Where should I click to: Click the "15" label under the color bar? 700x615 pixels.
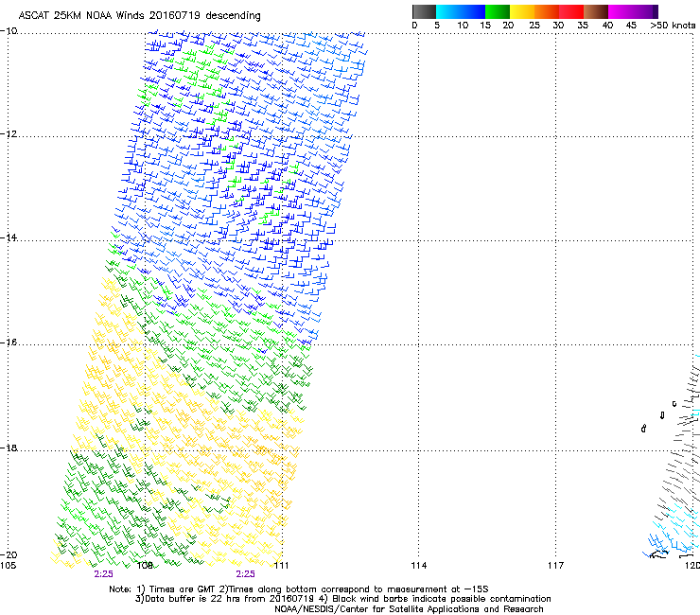coord(485,26)
